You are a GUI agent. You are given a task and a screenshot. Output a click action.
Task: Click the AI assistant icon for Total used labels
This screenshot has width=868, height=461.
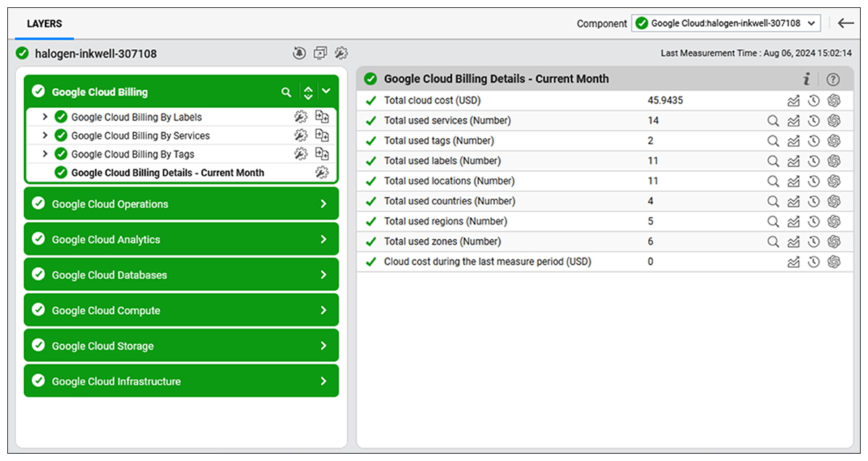click(x=834, y=161)
